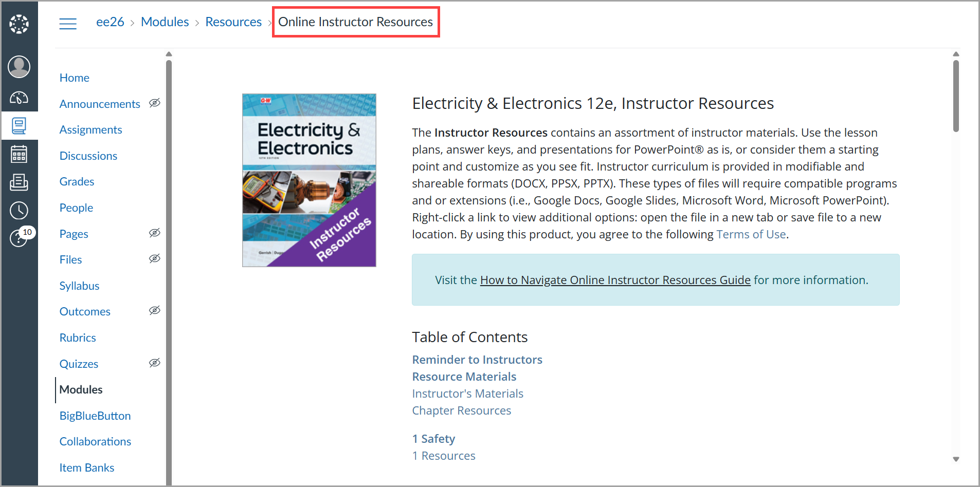980x487 pixels.
Task: Open the History clock icon
Action: (x=19, y=210)
